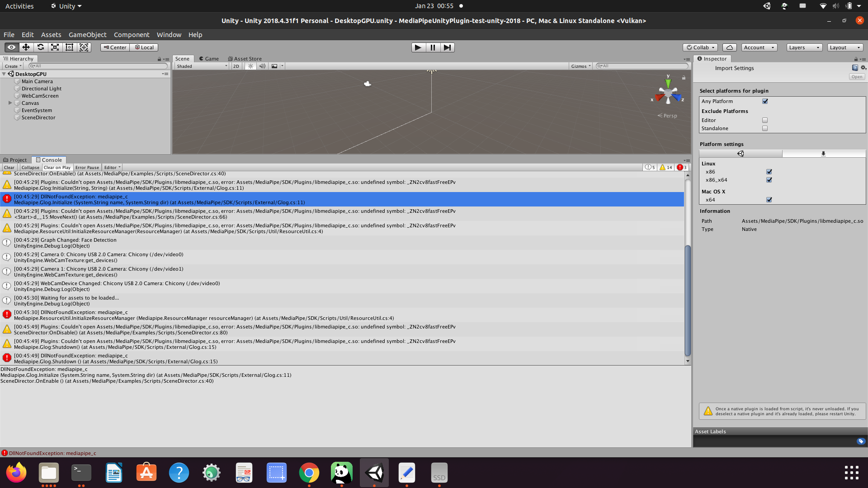Select the Rect tool

(69, 47)
